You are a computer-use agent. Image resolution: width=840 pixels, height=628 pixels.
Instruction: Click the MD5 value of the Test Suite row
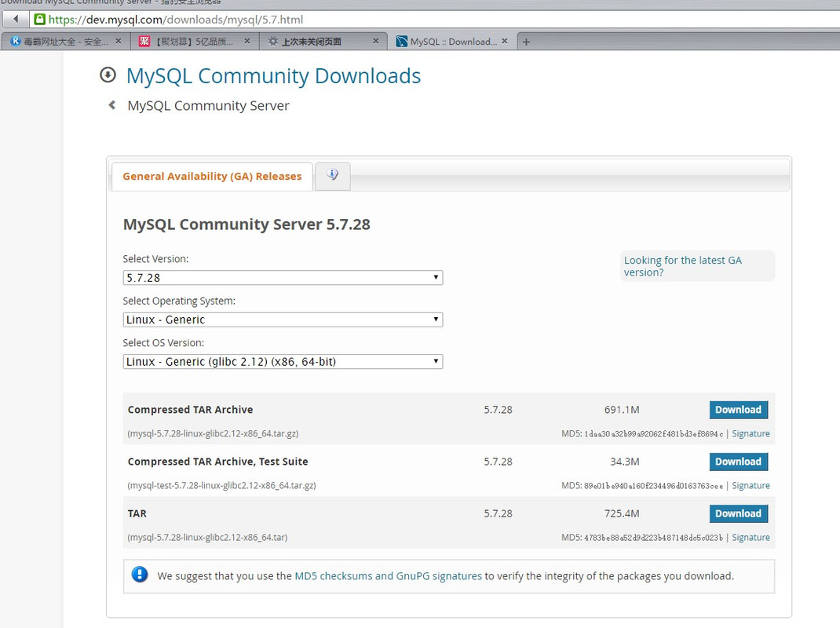[653, 486]
